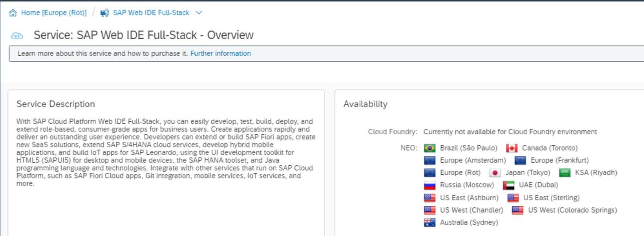The height and width of the screenshot is (236, 644).
Task: Select the US East (Ashburn) region text
Action: 469,198
